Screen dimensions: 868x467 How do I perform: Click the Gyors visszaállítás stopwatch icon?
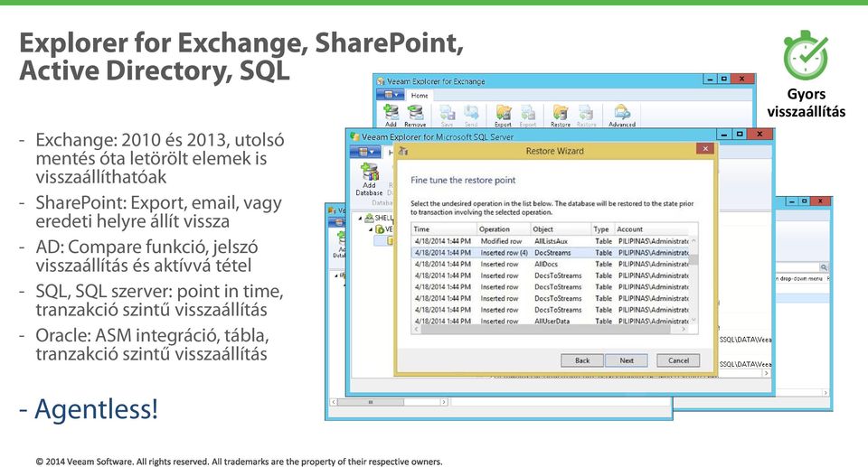pos(806,55)
